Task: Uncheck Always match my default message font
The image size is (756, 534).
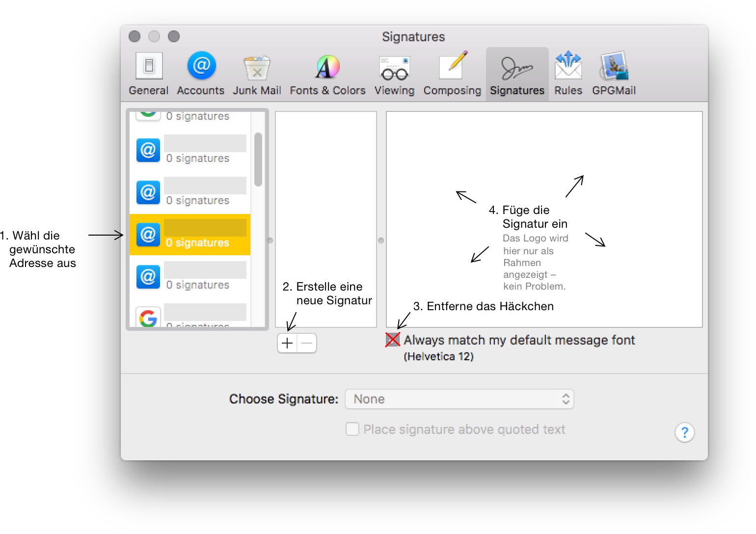Action: pos(393,340)
